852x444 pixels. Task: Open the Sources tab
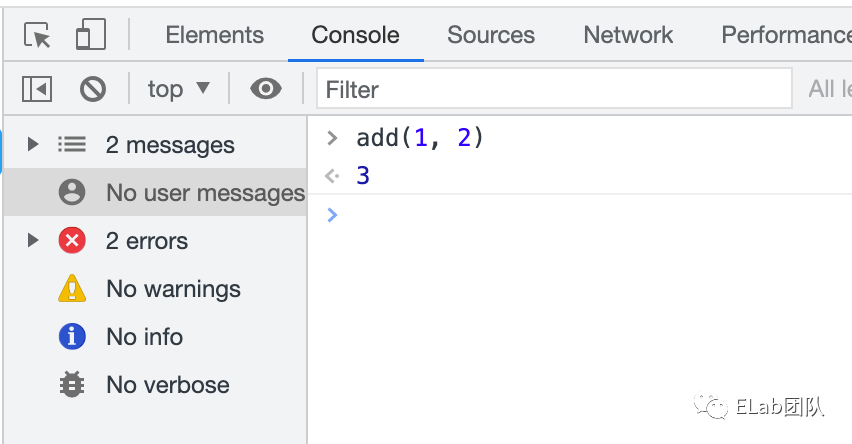[491, 35]
